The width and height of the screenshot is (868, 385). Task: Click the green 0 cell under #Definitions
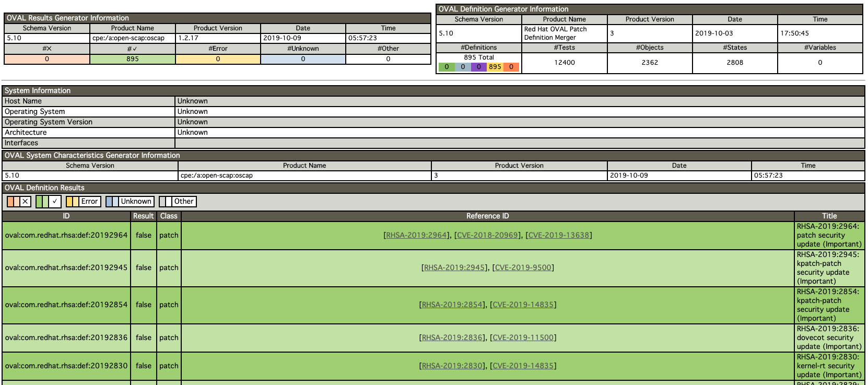coord(447,67)
